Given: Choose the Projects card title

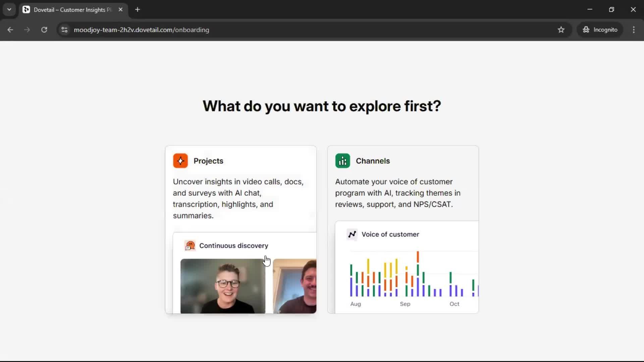Looking at the screenshot, I should pyautogui.click(x=208, y=161).
